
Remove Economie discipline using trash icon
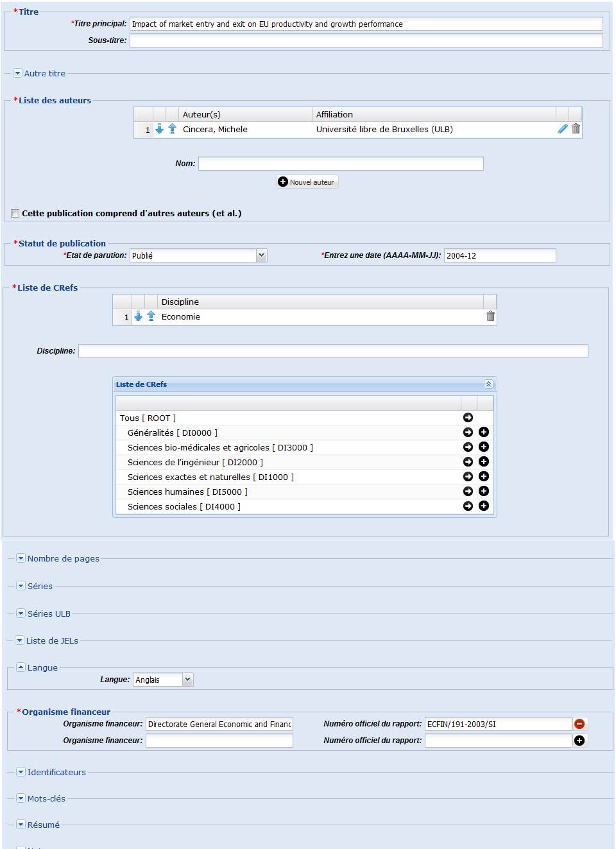click(490, 316)
